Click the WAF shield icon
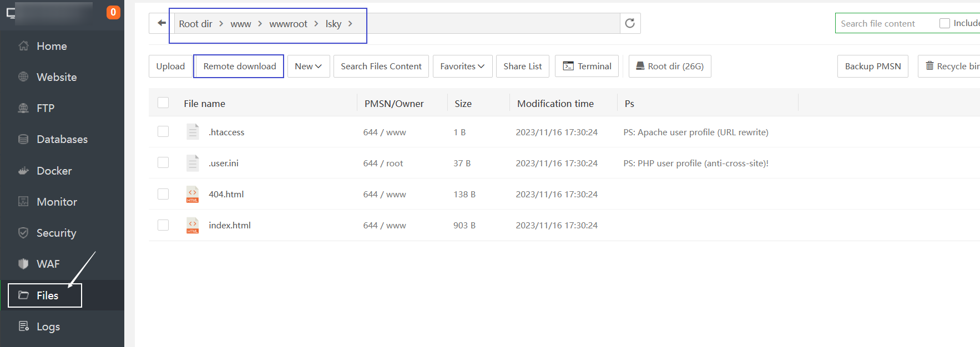The image size is (980, 347). pos(23,264)
